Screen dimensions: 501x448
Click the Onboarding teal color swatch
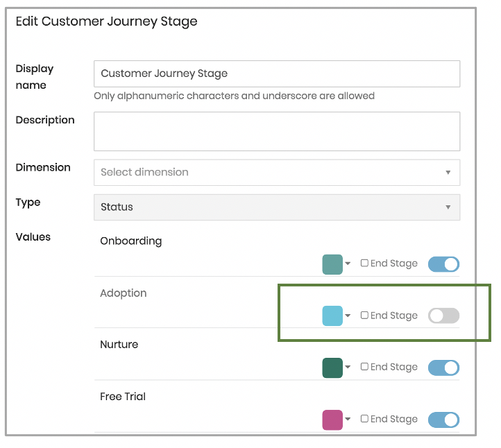click(x=332, y=264)
